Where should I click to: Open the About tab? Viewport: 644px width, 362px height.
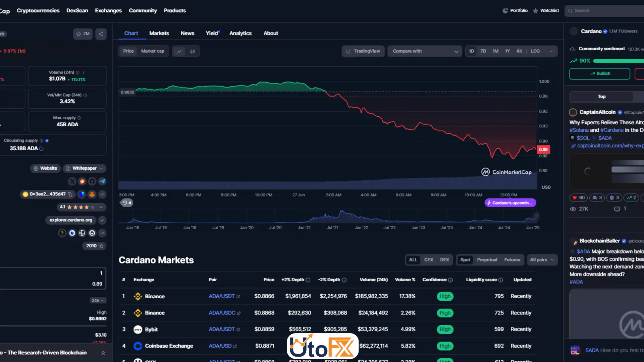pos(271,33)
